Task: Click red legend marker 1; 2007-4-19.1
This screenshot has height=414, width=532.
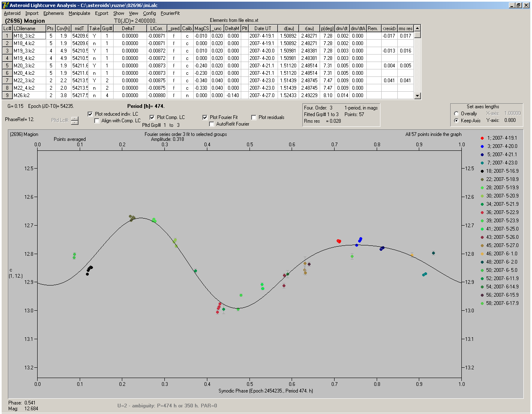Action: pyautogui.click(x=482, y=138)
